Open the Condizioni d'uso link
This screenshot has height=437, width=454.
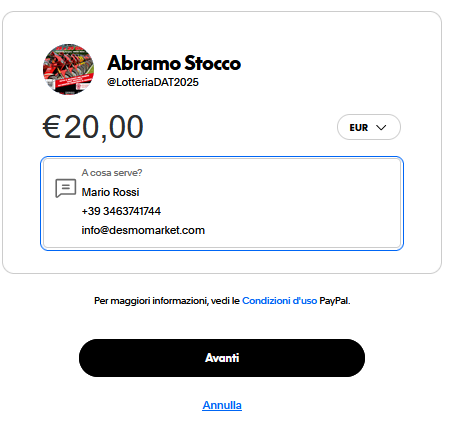pos(279,301)
